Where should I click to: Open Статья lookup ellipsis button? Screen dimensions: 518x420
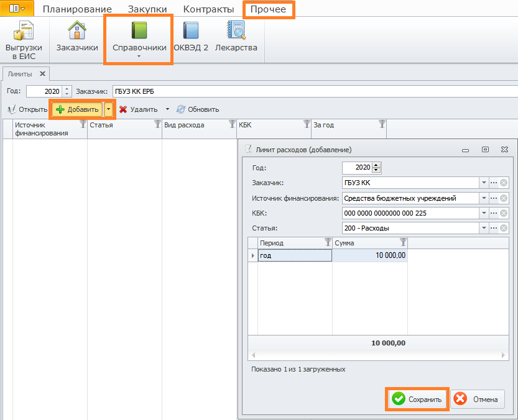coord(494,228)
